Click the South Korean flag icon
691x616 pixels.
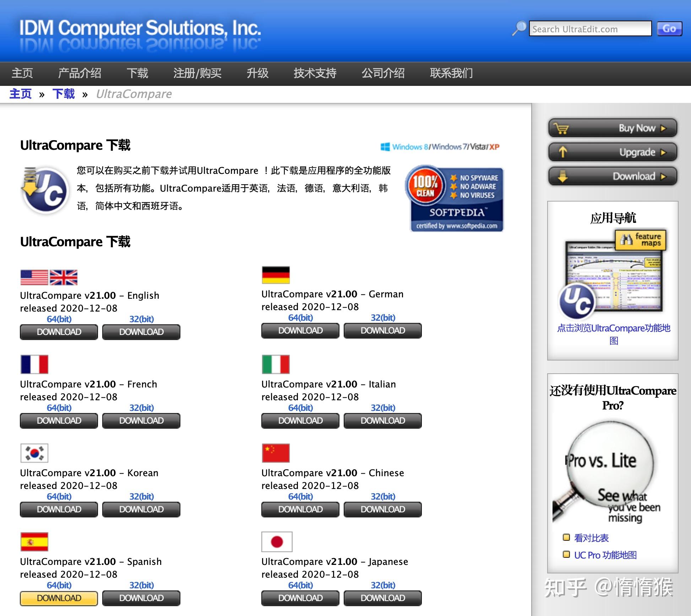click(34, 453)
